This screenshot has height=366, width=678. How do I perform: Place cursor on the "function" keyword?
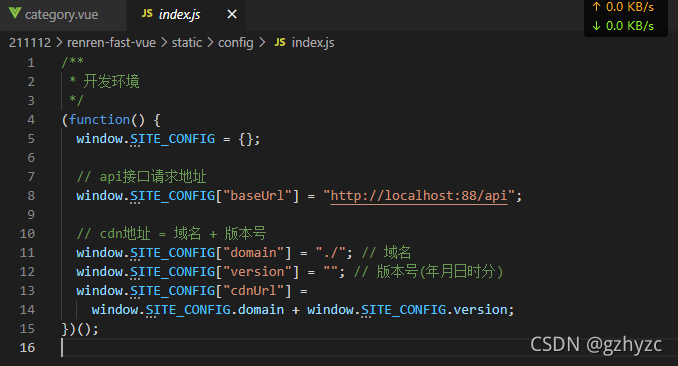pos(99,120)
